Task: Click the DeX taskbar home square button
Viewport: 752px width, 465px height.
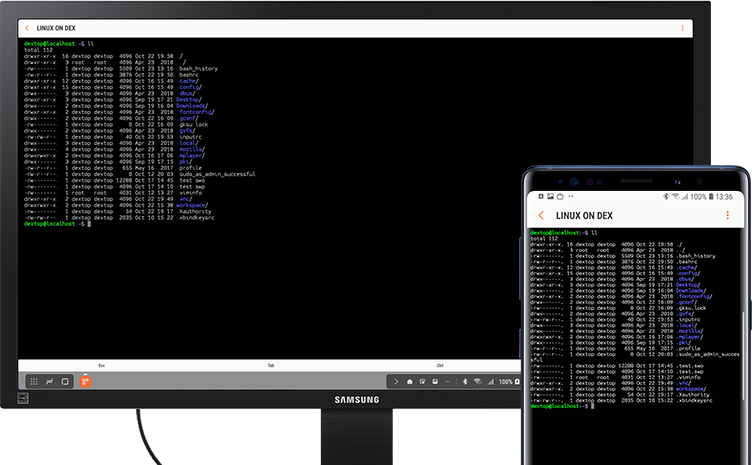Action: [x=65, y=382]
